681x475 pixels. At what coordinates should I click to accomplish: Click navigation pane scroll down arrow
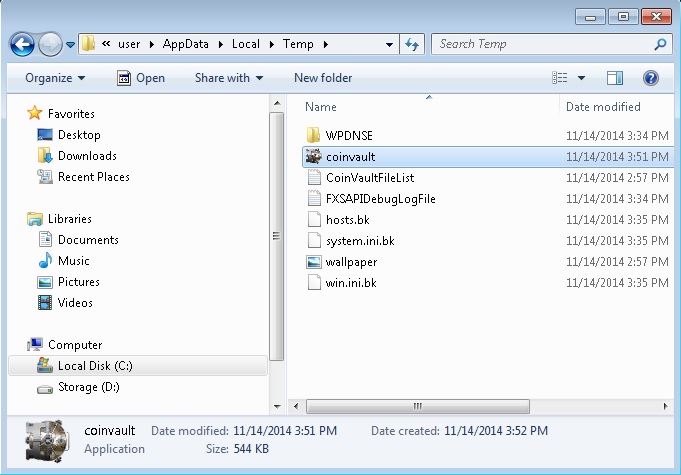[x=277, y=407]
